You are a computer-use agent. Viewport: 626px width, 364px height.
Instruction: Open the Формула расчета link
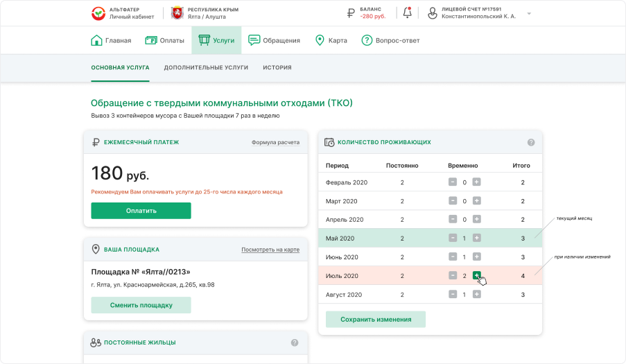click(275, 143)
